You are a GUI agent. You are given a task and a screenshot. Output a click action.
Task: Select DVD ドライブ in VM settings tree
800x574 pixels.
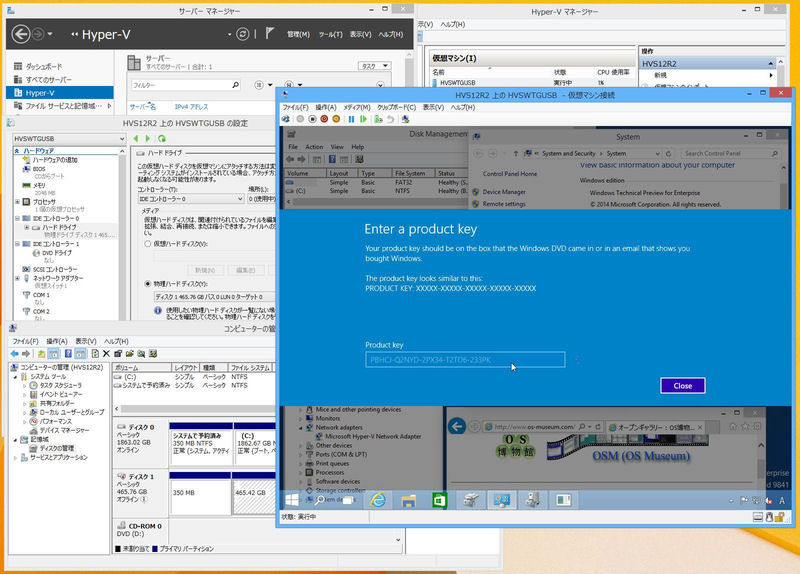[57, 253]
